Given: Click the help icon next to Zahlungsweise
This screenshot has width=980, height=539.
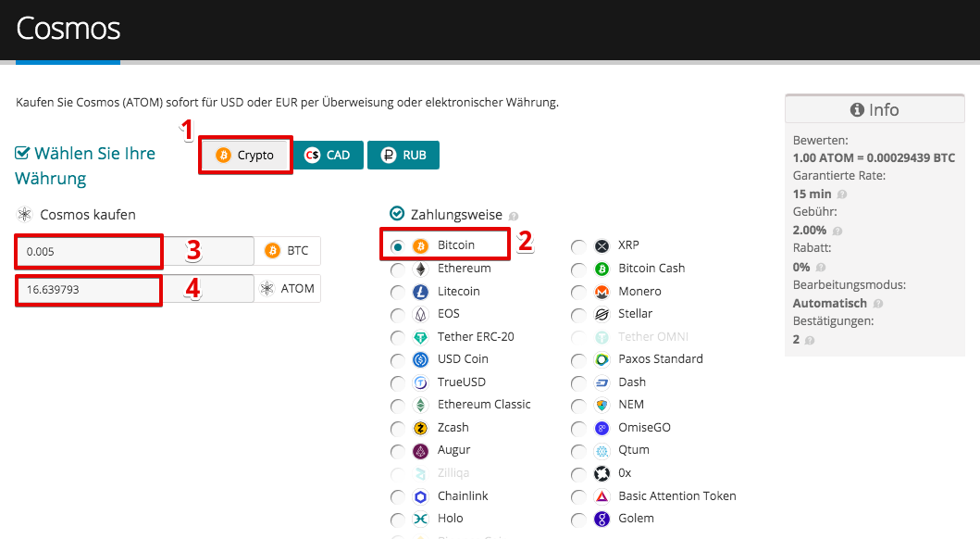Looking at the screenshot, I should pos(513,217).
